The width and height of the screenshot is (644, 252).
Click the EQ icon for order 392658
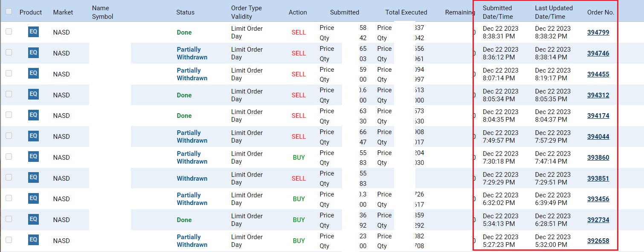33,240
